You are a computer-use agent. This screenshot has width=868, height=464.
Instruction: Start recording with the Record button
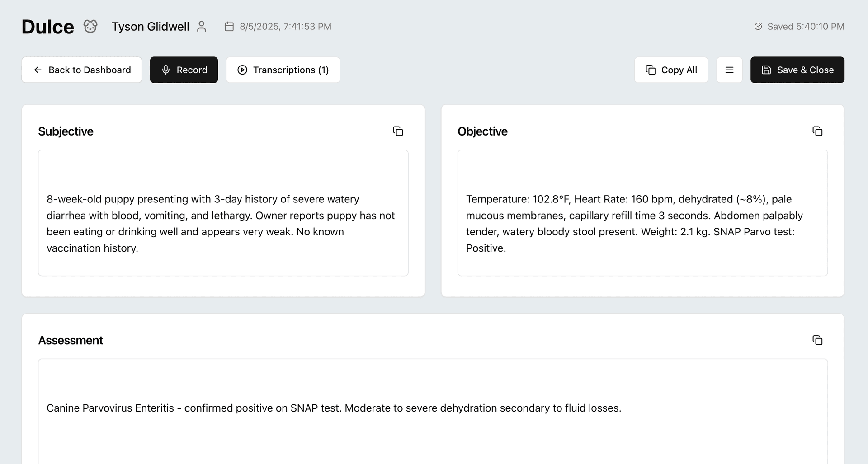[184, 70]
